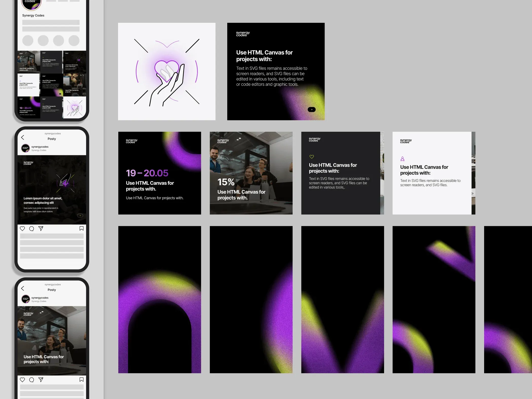Select the heart-in-hand illustration card
The image size is (532, 399).
167,71
